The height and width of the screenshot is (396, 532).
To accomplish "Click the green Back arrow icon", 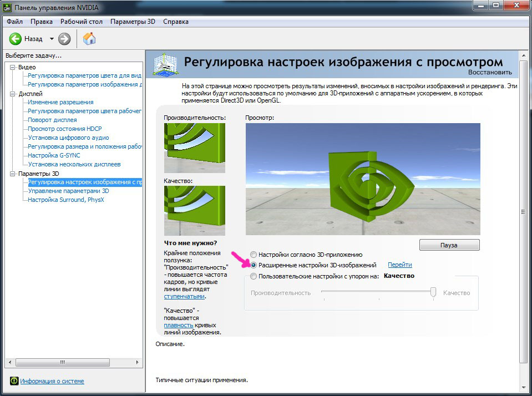I will click(x=16, y=39).
